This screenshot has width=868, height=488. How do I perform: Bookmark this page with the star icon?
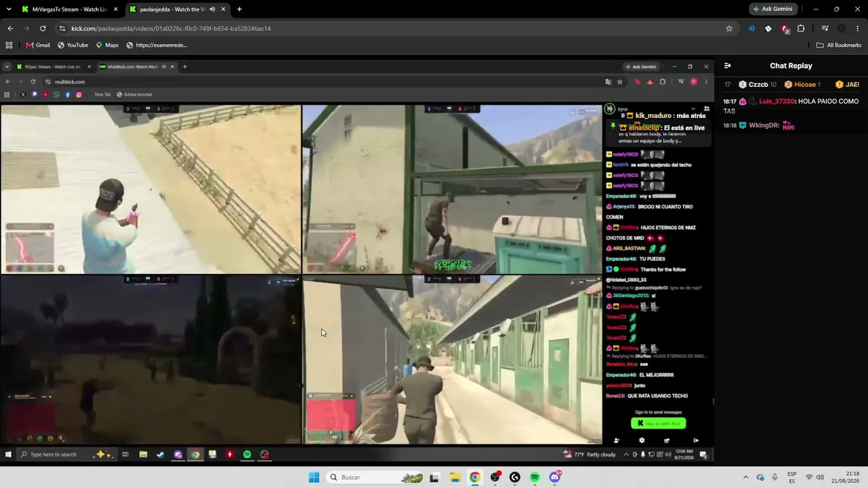729,28
